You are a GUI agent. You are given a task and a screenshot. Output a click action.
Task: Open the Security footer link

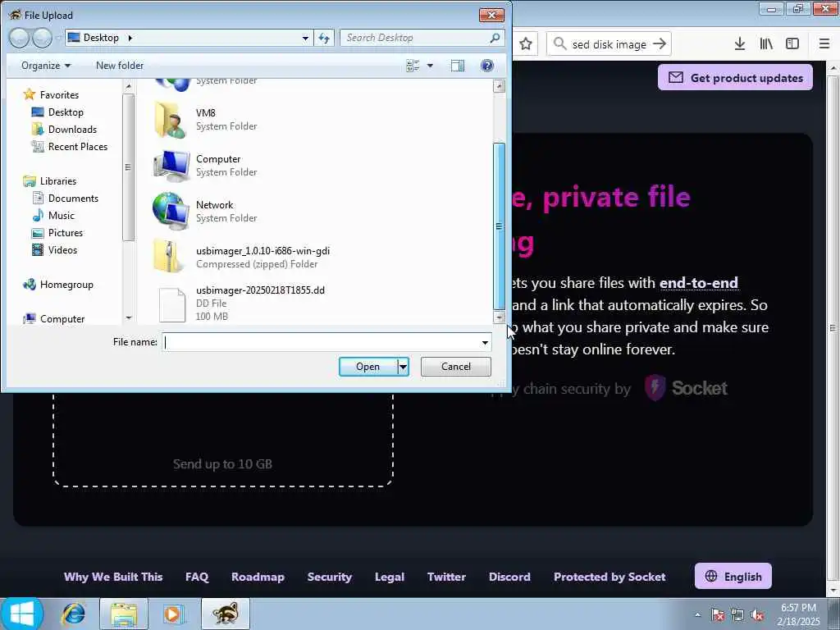tap(330, 577)
